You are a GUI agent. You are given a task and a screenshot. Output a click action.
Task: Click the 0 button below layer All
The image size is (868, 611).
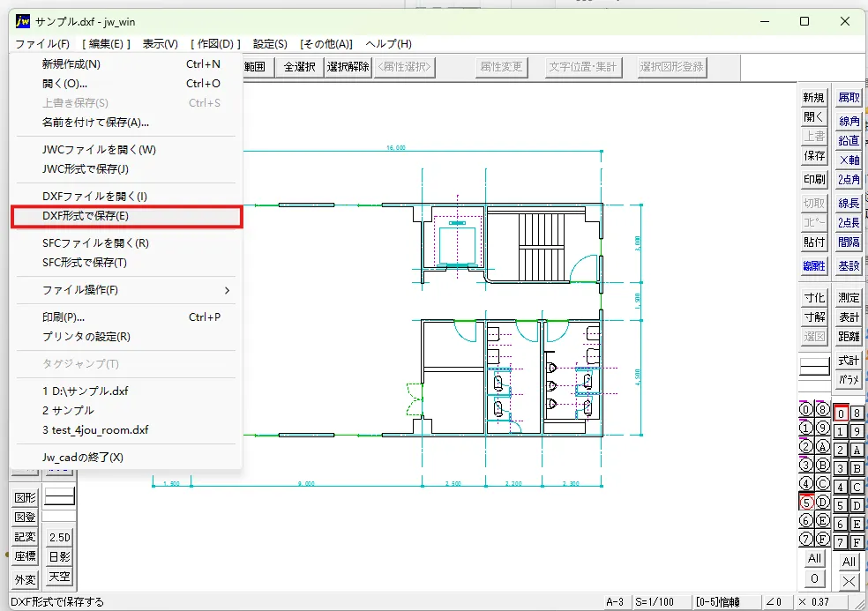point(814,579)
